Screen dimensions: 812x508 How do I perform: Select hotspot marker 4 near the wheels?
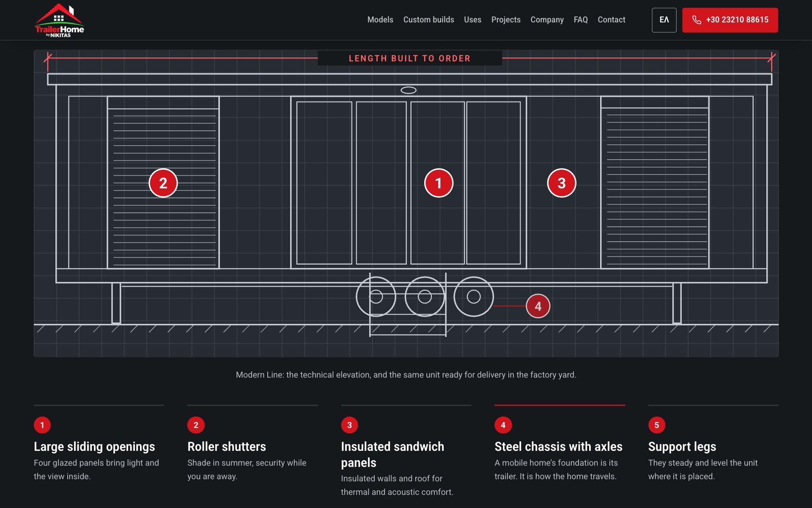click(x=538, y=306)
